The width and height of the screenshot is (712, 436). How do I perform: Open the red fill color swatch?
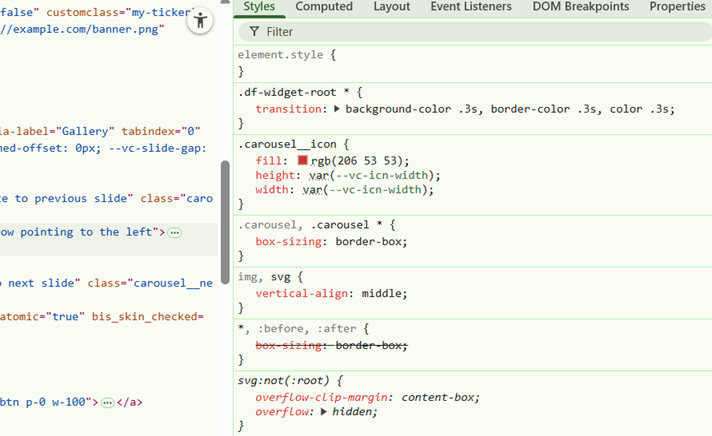click(302, 160)
